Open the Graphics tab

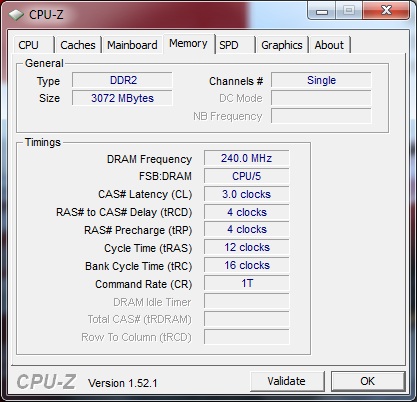[282, 45]
